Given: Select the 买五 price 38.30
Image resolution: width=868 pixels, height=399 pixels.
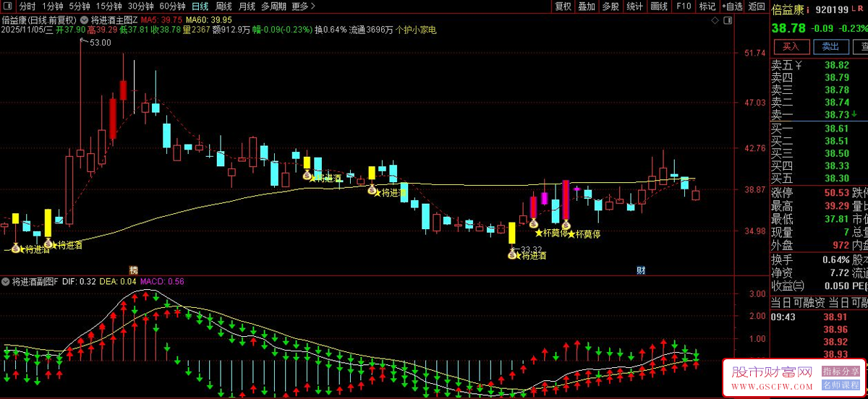Looking at the screenshot, I should click(836, 178).
